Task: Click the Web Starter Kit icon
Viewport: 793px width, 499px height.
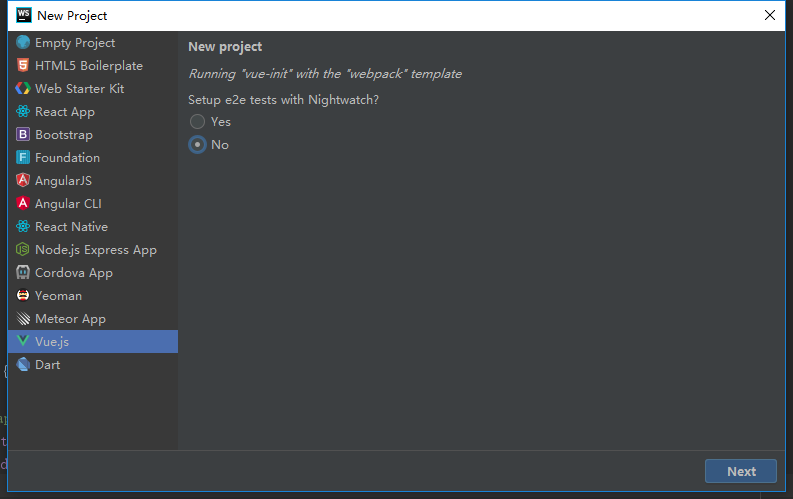Action: click(23, 88)
